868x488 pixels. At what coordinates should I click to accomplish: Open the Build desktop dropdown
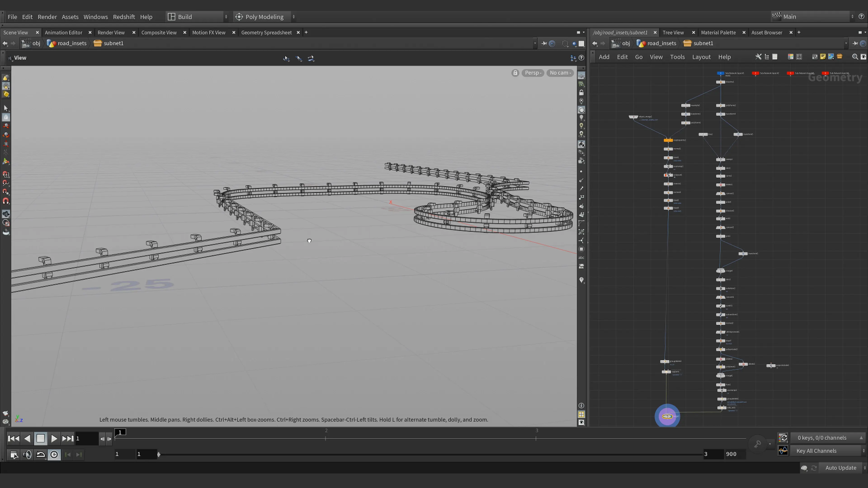pyautogui.click(x=198, y=16)
